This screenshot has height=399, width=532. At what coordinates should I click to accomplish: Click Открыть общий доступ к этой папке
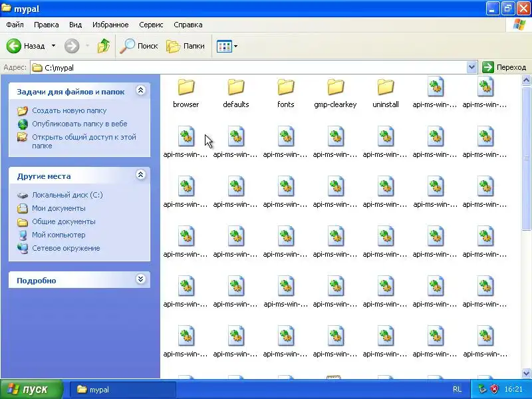84,142
